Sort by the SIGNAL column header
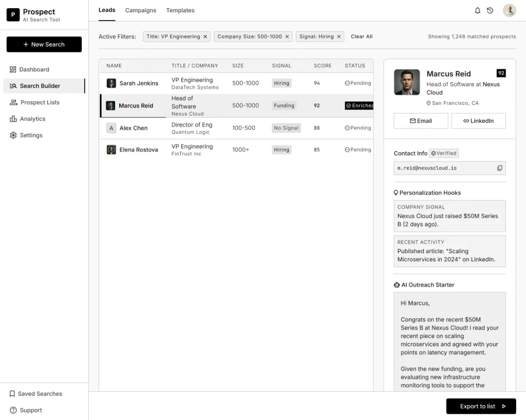Image resolution: width=526 pixels, height=420 pixels. click(281, 66)
